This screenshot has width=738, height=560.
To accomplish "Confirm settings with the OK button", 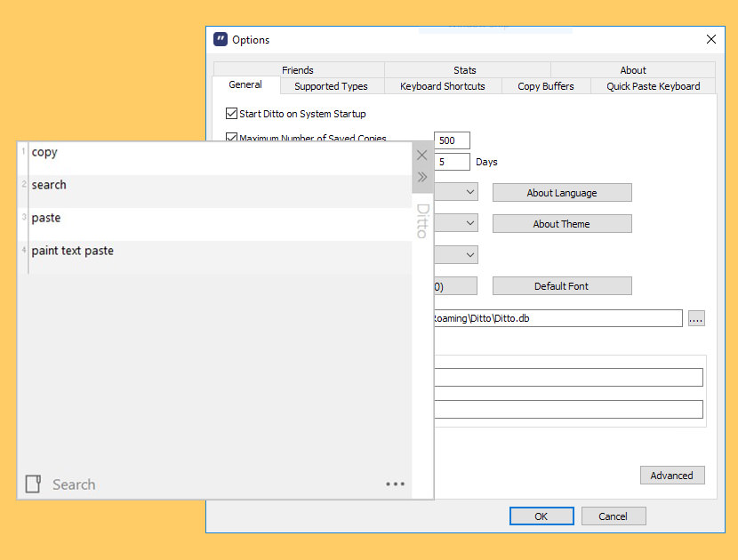I will pos(541,516).
